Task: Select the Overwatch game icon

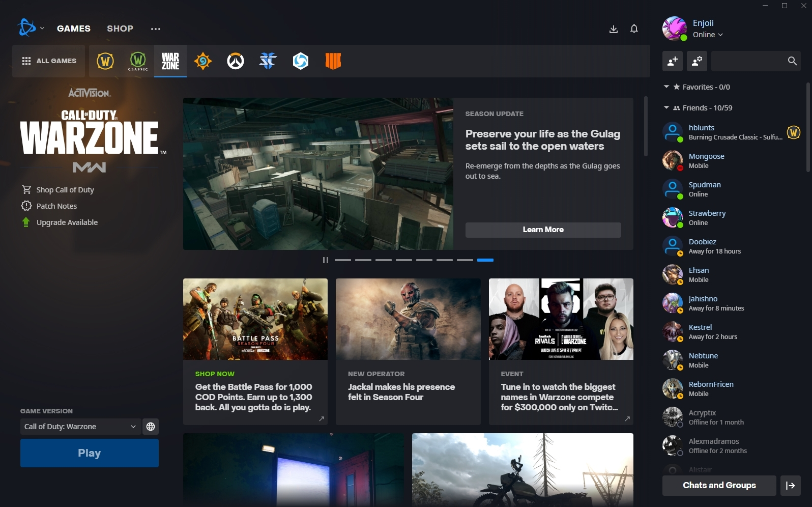Action: click(x=236, y=61)
